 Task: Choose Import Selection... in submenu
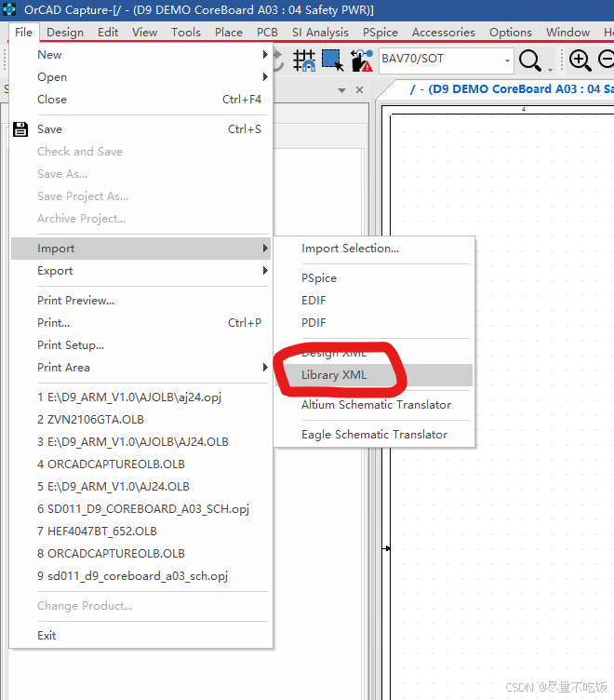tap(374, 249)
